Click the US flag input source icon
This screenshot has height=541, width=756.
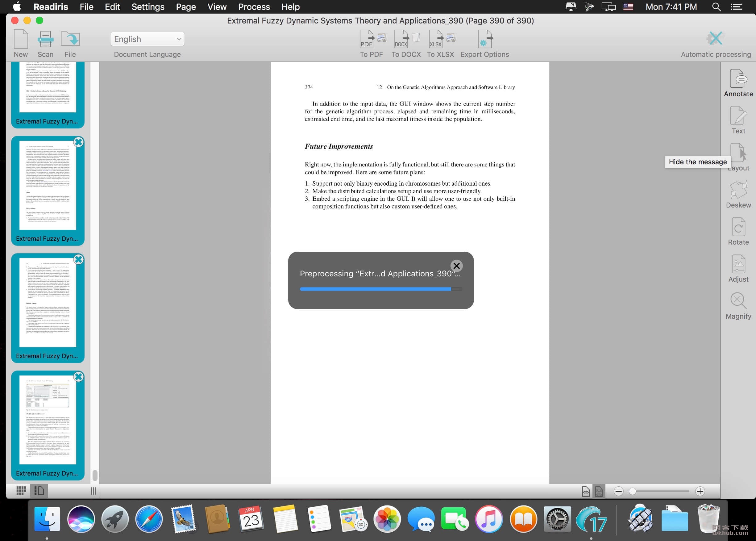628,7
